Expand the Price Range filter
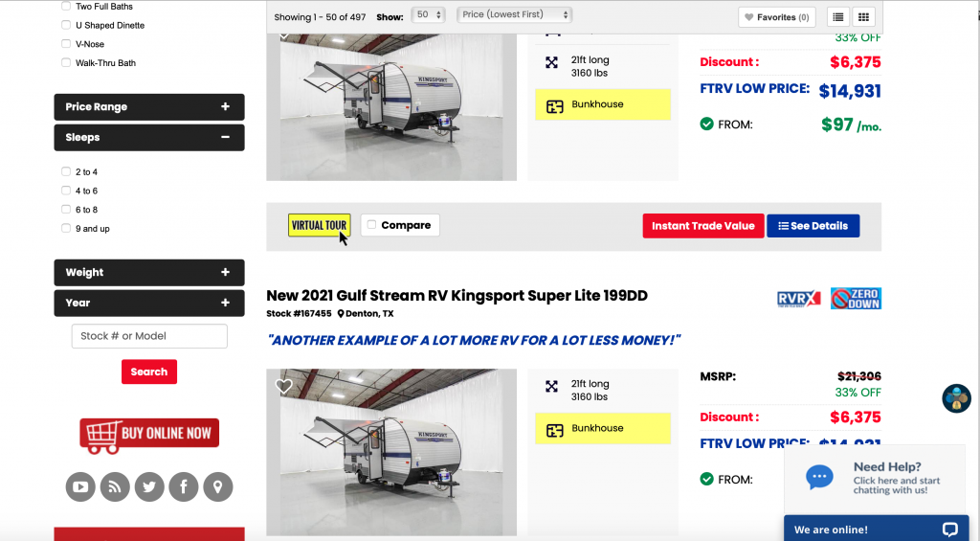 [149, 107]
